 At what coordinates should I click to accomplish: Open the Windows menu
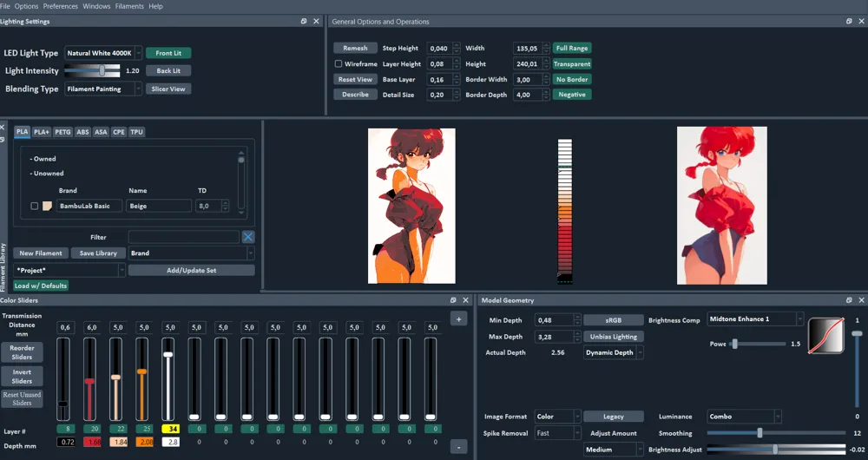(96, 6)
